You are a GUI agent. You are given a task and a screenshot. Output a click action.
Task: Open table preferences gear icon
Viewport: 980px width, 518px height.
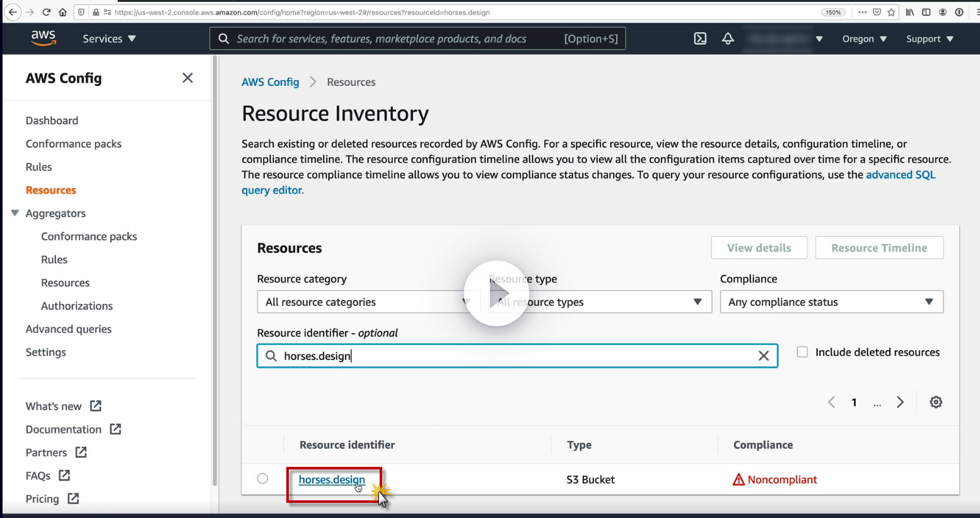pos(936,402)
